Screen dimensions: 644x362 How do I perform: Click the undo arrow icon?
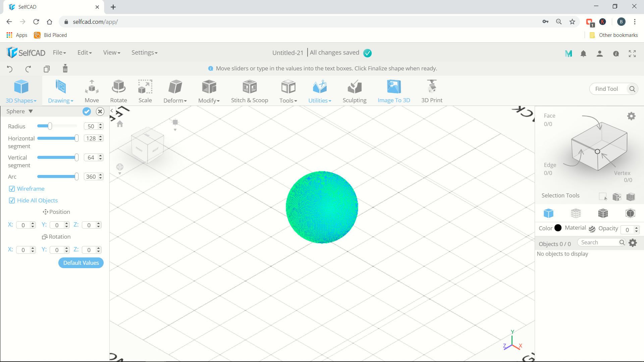coord(10,69)
